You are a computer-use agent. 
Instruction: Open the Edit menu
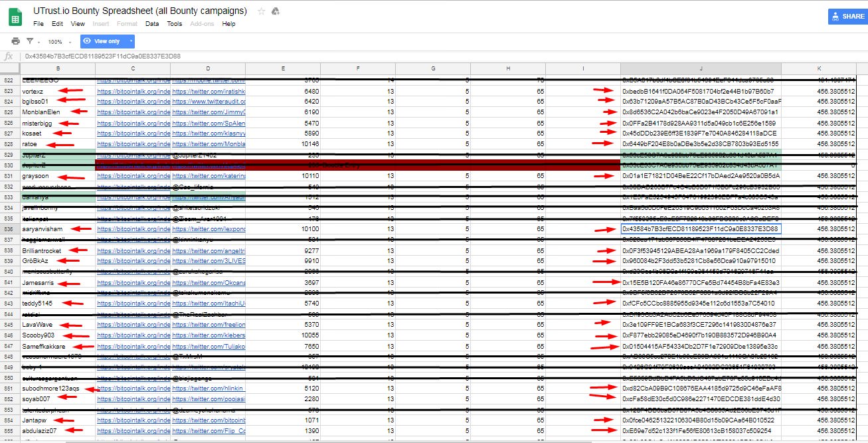58,24
